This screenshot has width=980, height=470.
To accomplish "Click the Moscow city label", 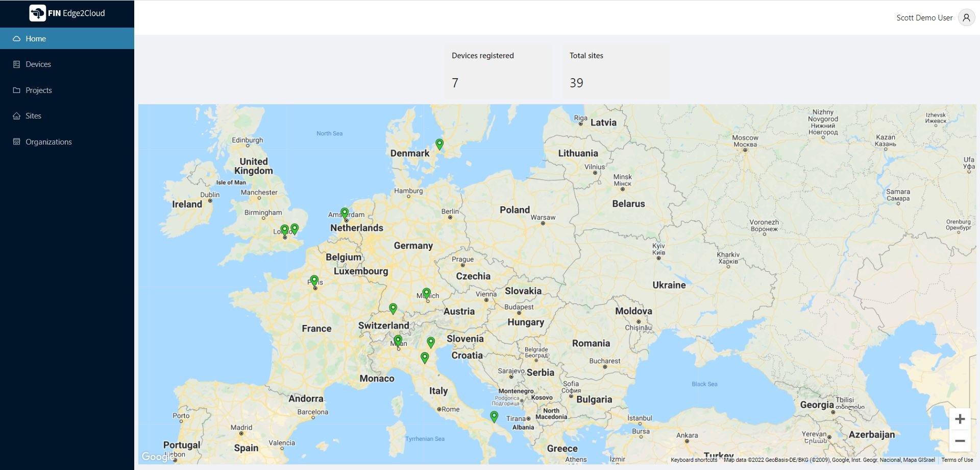I will coord(745,141).
